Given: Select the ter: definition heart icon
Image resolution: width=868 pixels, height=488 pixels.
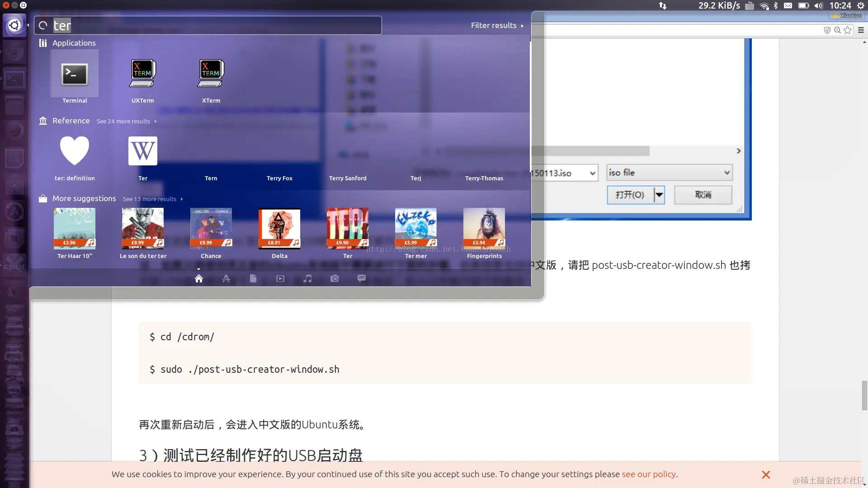Looking at the screenshot, I should point(75,151).
